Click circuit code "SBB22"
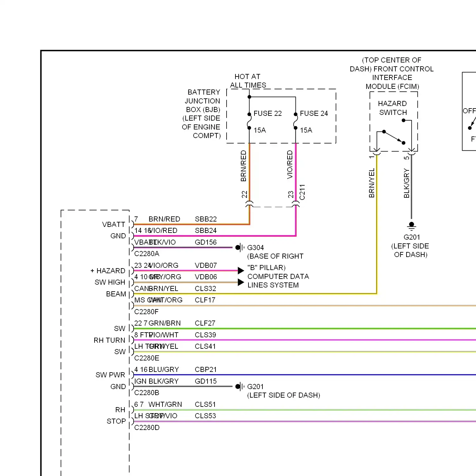The image size is (476, 476). pyautogui.click(x=206, y=219)
